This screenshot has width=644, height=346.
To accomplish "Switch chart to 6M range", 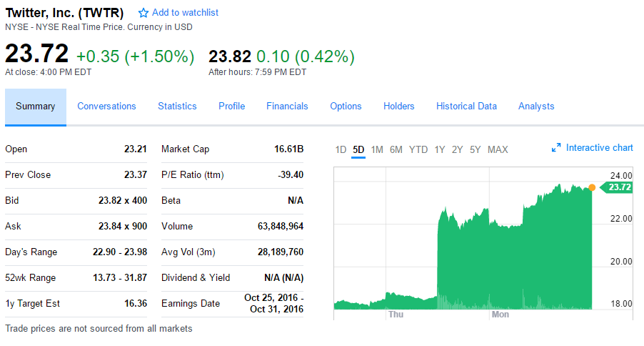I will pyautogui.click(x=396, y=149).
